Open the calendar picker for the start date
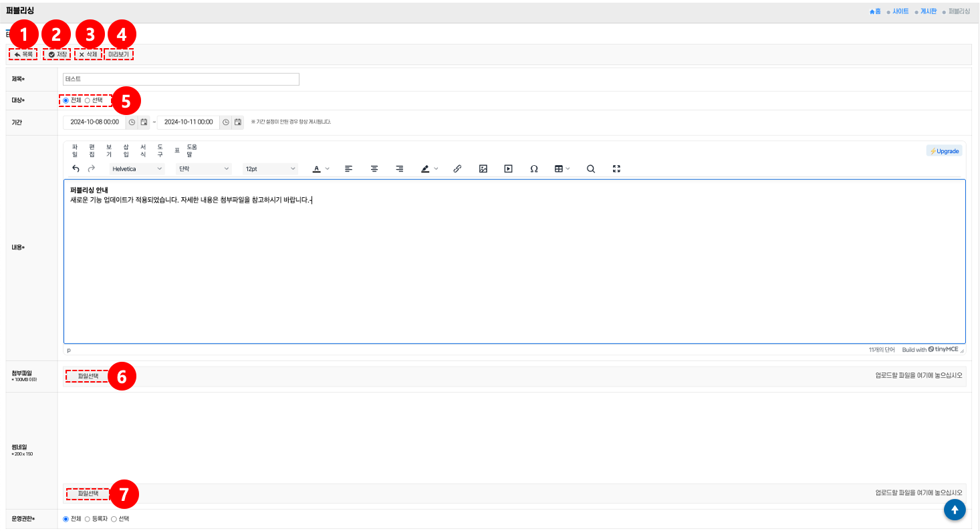The image size is (980, 531). (x=144, y=122)
